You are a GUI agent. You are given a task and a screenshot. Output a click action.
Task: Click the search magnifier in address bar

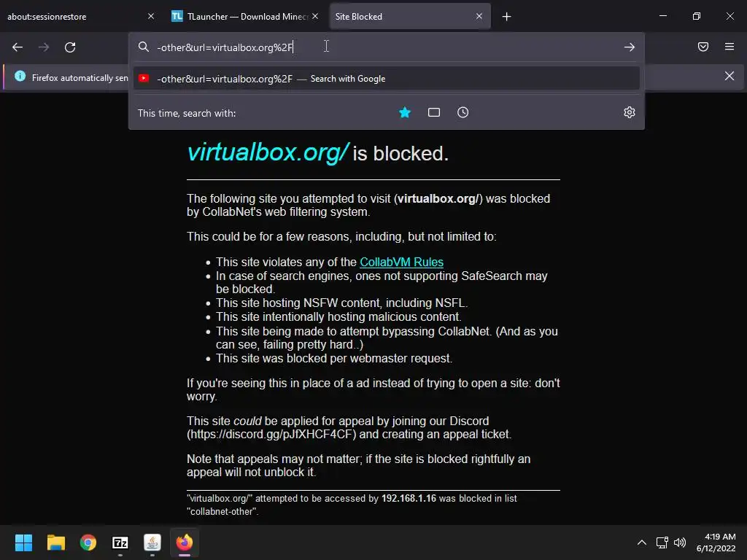[x=144, y=47]
